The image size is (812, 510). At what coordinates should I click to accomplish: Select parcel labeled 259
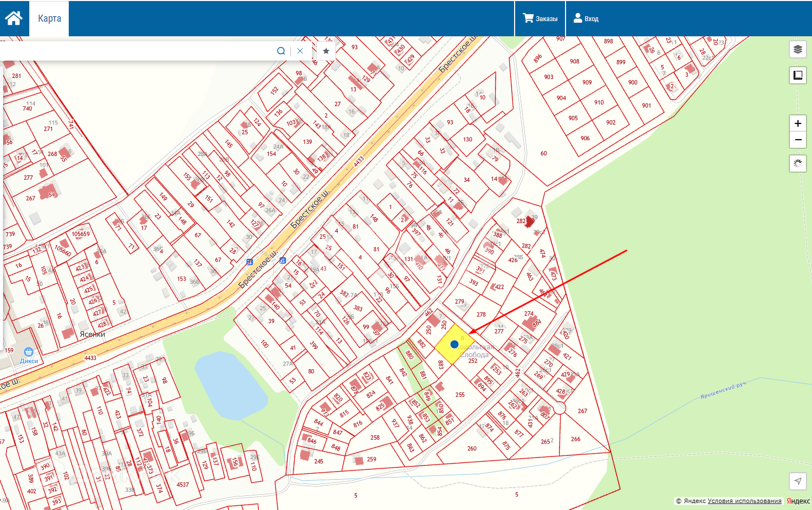(371, 459)
